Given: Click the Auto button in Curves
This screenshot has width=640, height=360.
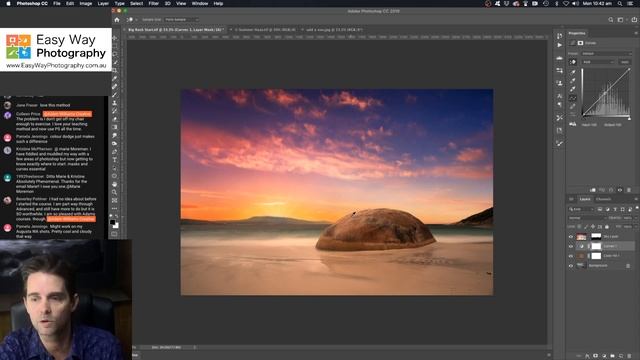Looking at the screenshot, I should 625,62.
